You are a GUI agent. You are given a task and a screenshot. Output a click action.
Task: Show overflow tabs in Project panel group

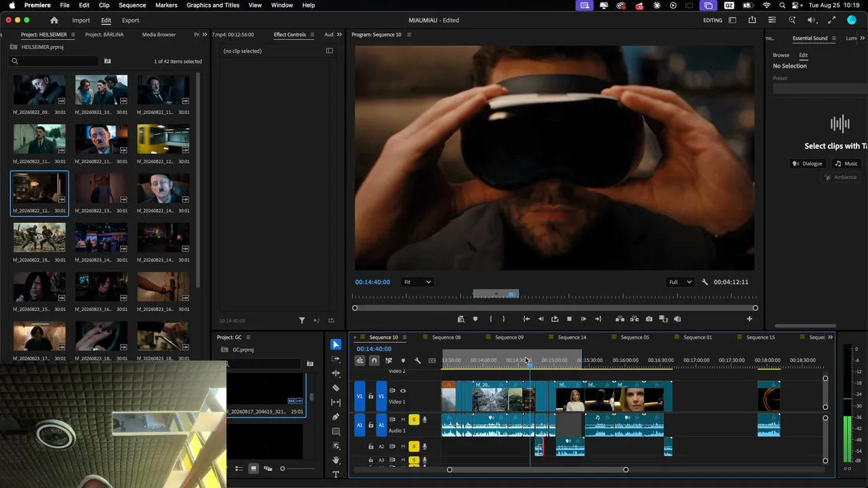click(x=205, y=35)
